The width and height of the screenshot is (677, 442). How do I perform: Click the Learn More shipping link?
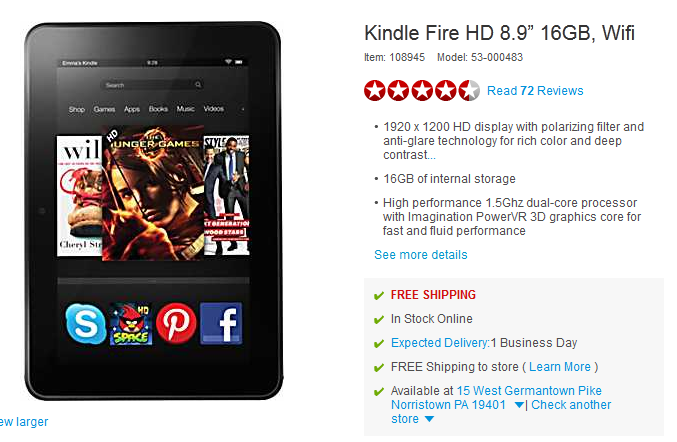(x=560, y=367)
